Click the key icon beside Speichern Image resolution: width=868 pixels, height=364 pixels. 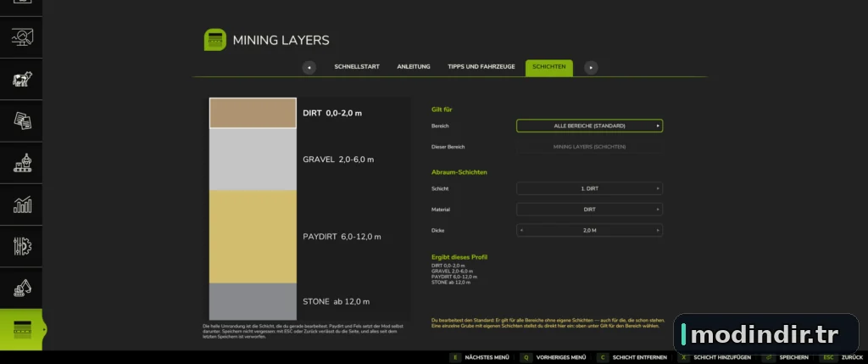click(768, 358)
